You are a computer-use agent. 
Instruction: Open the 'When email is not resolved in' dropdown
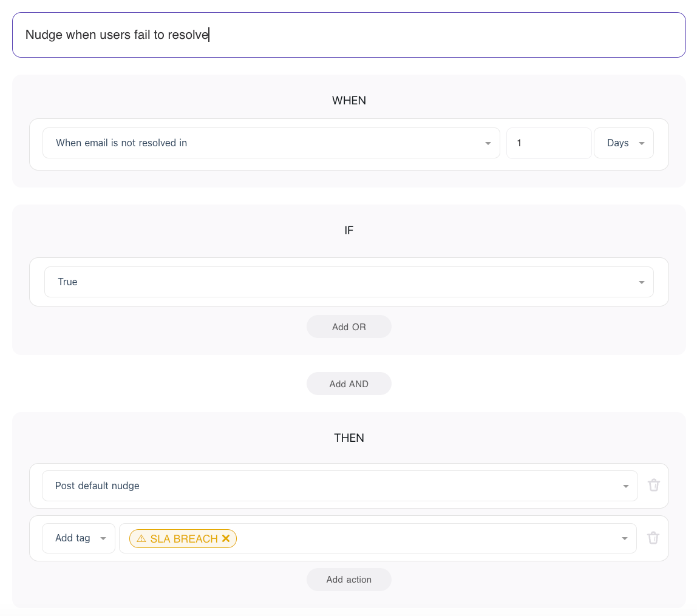270,143
